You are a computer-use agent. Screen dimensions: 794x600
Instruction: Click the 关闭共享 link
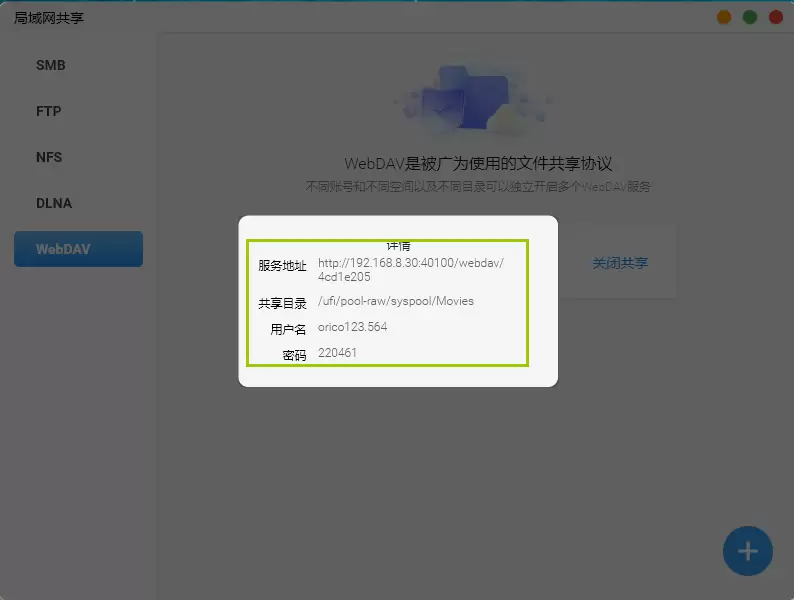620,263
